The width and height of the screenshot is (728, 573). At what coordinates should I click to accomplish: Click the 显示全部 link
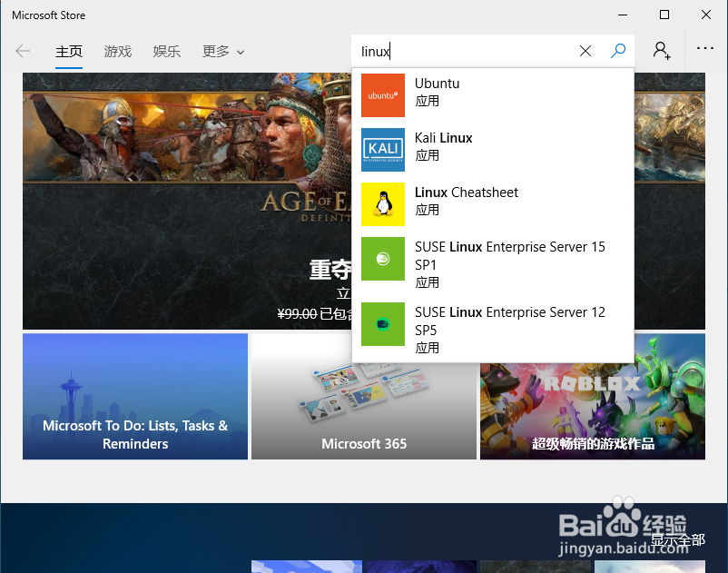pyautogui.click(x=678, y=540)
